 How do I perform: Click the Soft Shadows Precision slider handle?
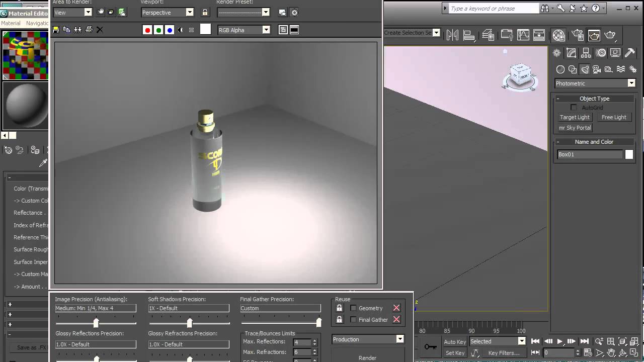pyautogui.click(x=190, y=323)
